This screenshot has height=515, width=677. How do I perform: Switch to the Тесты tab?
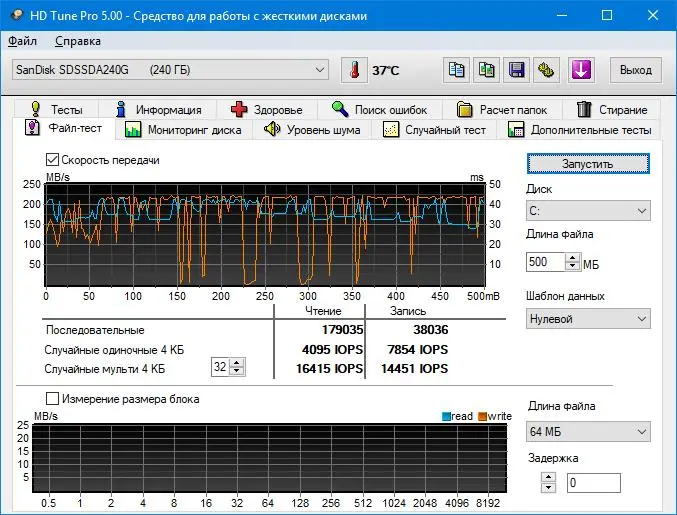click(56, 109)
